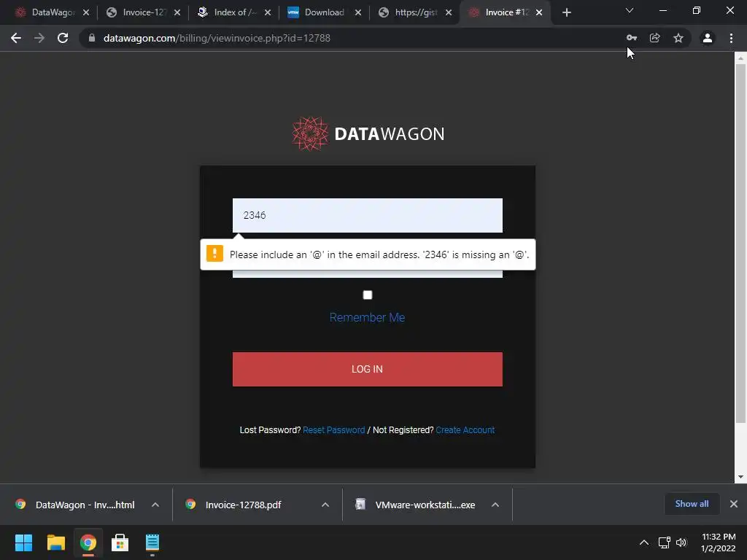Click Chrome icon in taskbar
The image size is (747, 560).
tap(88, 542)
